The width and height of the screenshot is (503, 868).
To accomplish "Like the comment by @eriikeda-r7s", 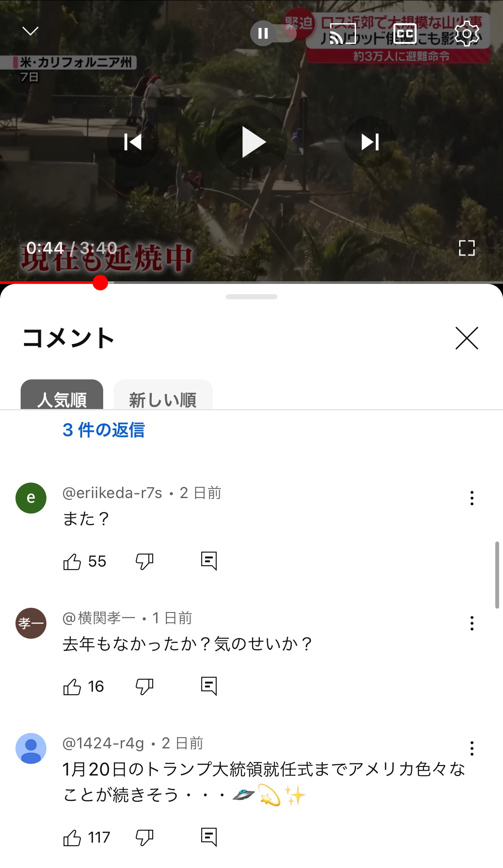I will pyautogui.click(x=72, y=561).
